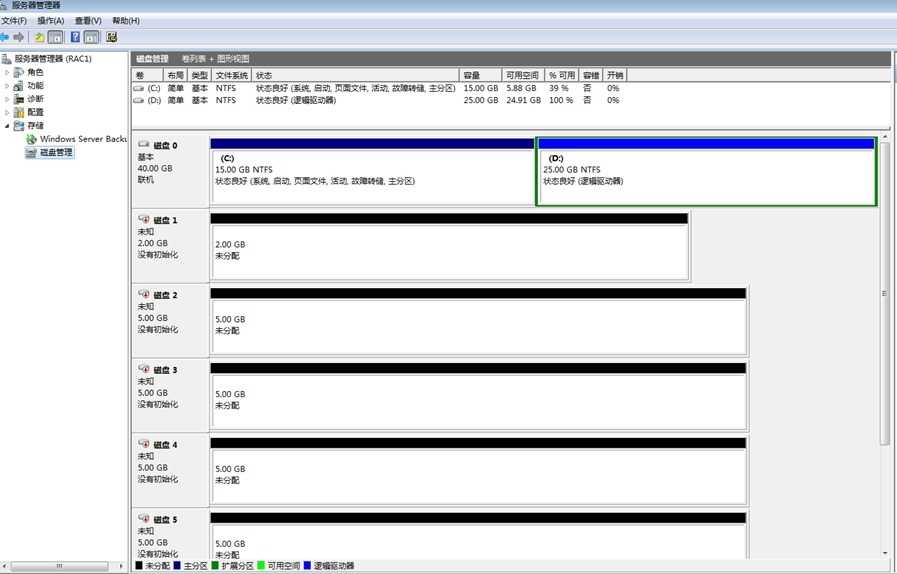
Task: Click the last toolbar icon after action pane
Action: [x=112, y=37]
